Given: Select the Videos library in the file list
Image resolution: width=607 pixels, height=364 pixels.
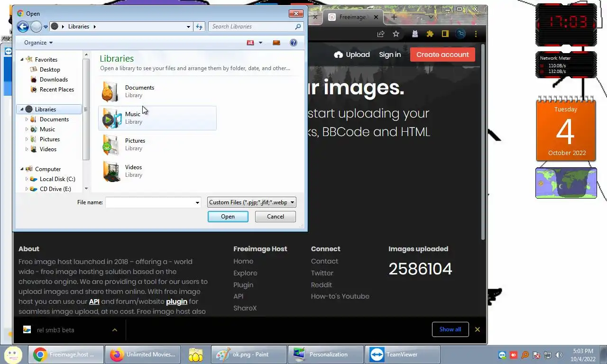Looking at the screenshot, I should (157, 171).
